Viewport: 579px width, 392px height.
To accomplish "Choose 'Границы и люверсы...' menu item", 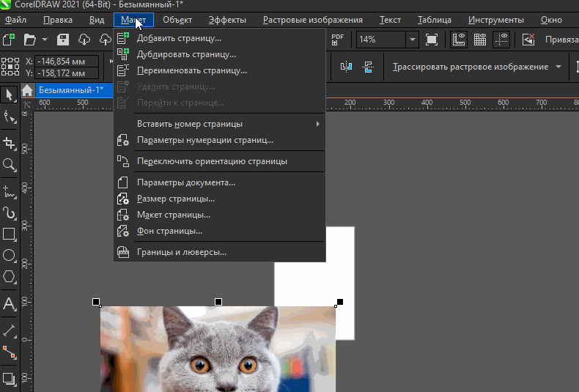I will tap(220, 253).
